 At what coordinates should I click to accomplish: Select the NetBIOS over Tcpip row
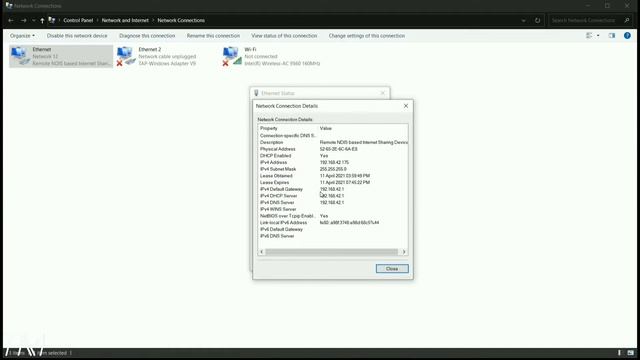tap(333, 216)
